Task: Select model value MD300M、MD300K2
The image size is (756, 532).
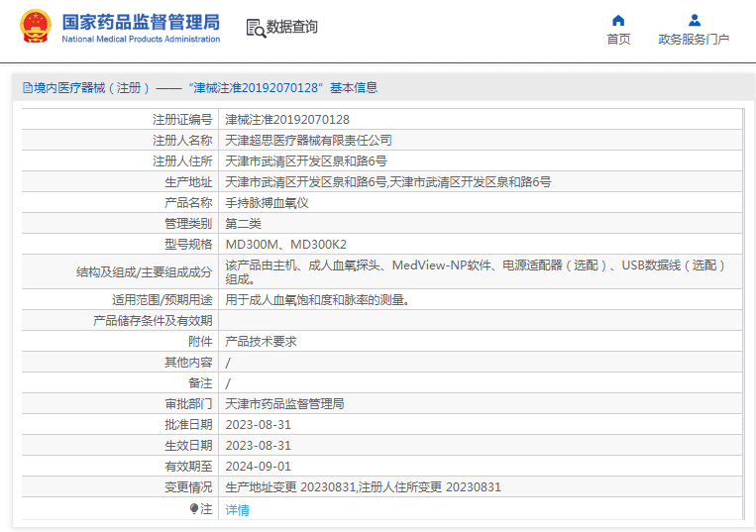Action: pyautogui.click(x=286, y=245)
